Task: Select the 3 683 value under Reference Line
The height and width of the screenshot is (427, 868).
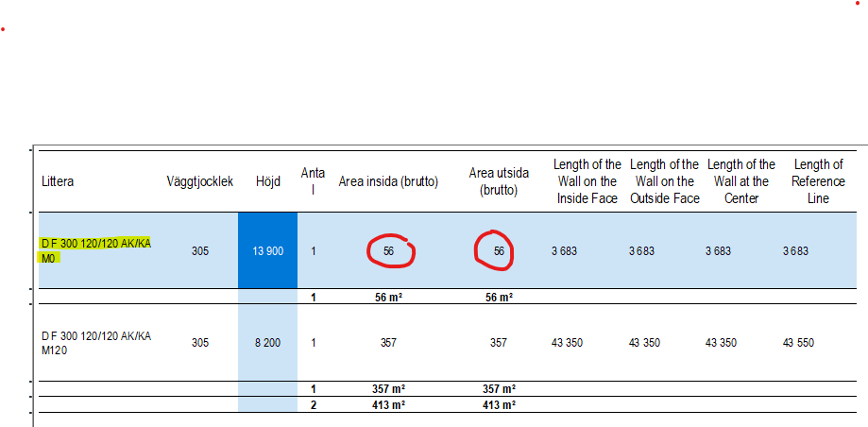Action: pos(798,251)
